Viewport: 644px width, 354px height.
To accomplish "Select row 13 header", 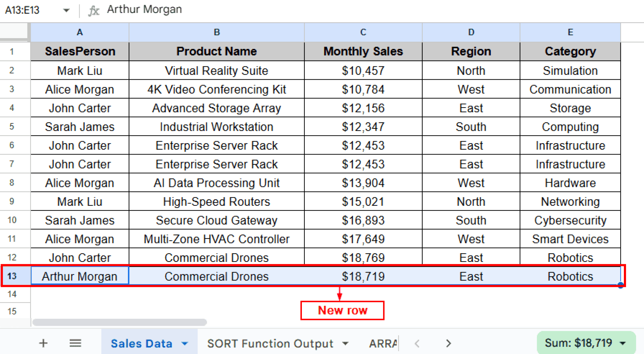I will tap(12, 276).
